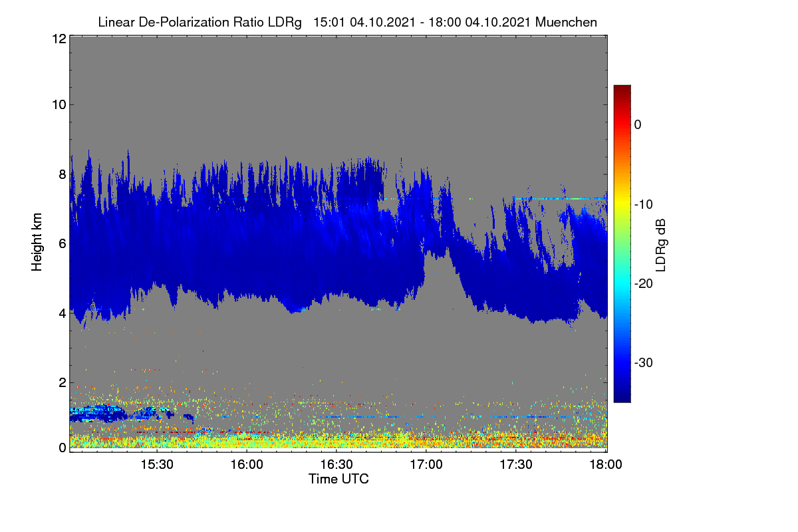Viewport: 798px width, 532px height.
Task: Click the cyan -20 dB colorbar region
Action: point(622,283)
